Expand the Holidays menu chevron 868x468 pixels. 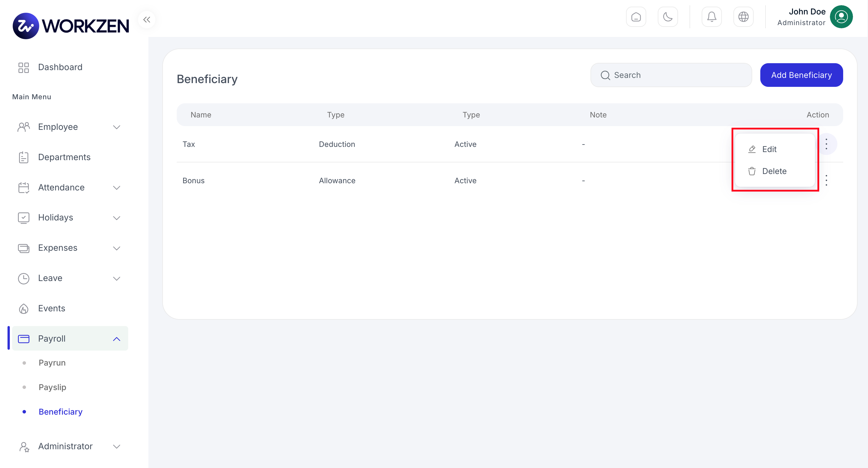[x=117, y=218]
